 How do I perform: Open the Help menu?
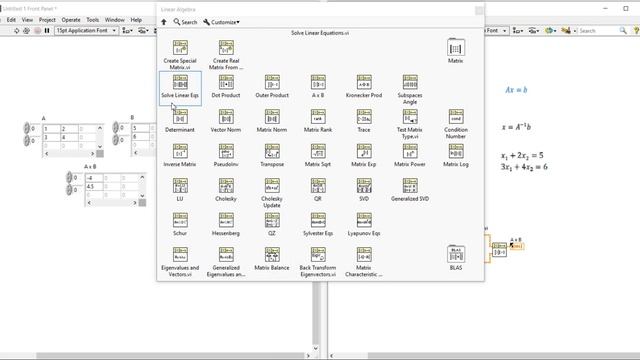tap(136, 20)
